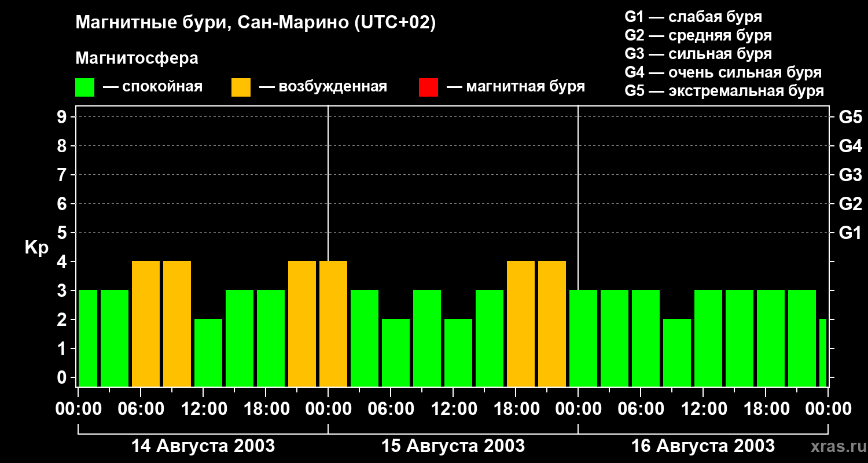Viewport: 868px width, 463px height.
Task: Click the orange bar starting 00:00 on 15 August
Action: [x=333, y=324]
